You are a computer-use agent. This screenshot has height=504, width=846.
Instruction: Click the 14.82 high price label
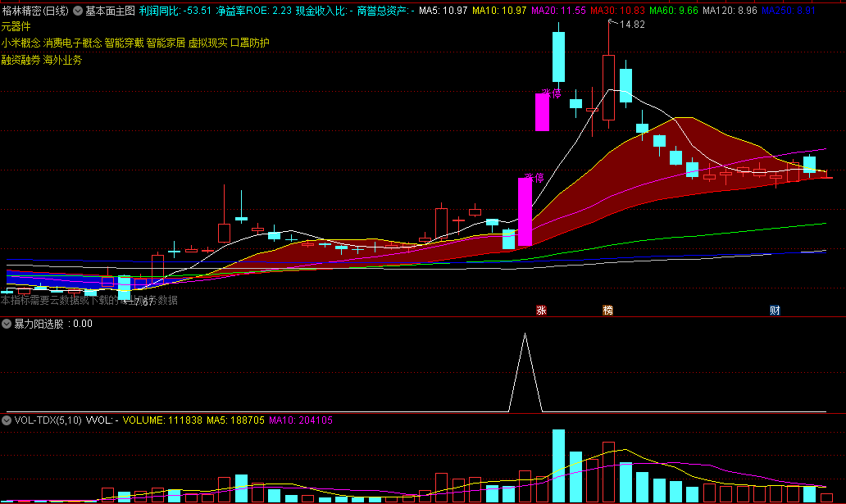point(632,25)
